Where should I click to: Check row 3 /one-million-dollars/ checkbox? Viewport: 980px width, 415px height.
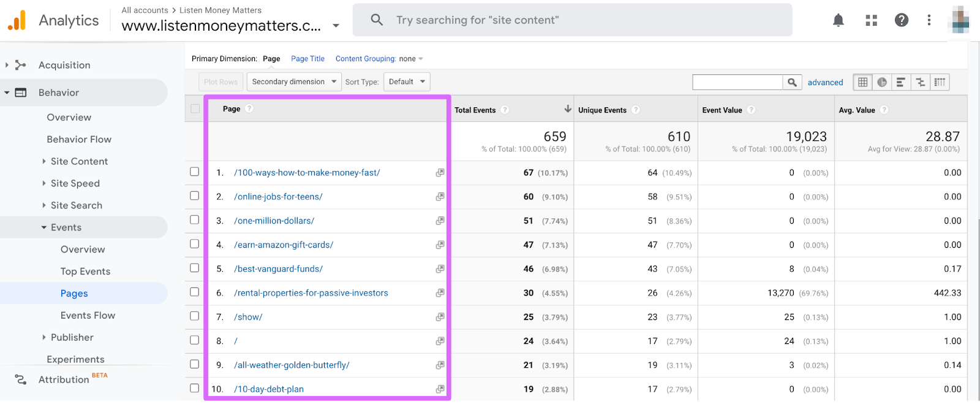pyautogui.click(x=195, y=219)
